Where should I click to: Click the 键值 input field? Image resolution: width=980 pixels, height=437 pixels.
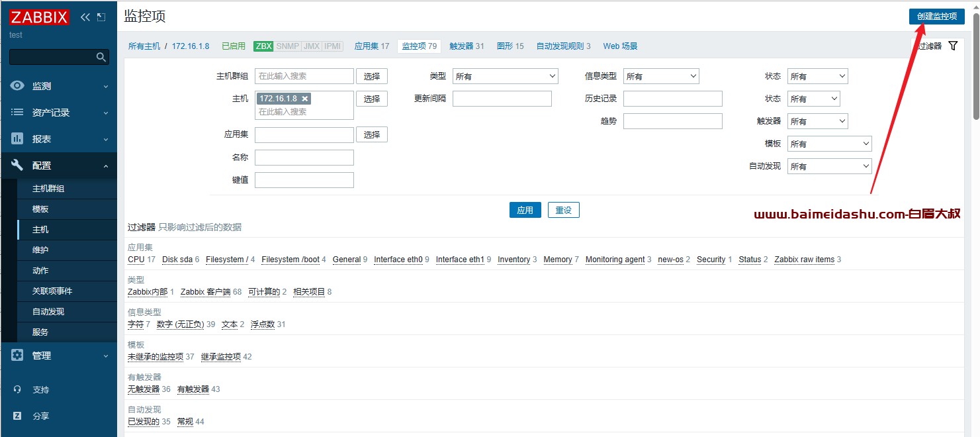click(304, 180)
